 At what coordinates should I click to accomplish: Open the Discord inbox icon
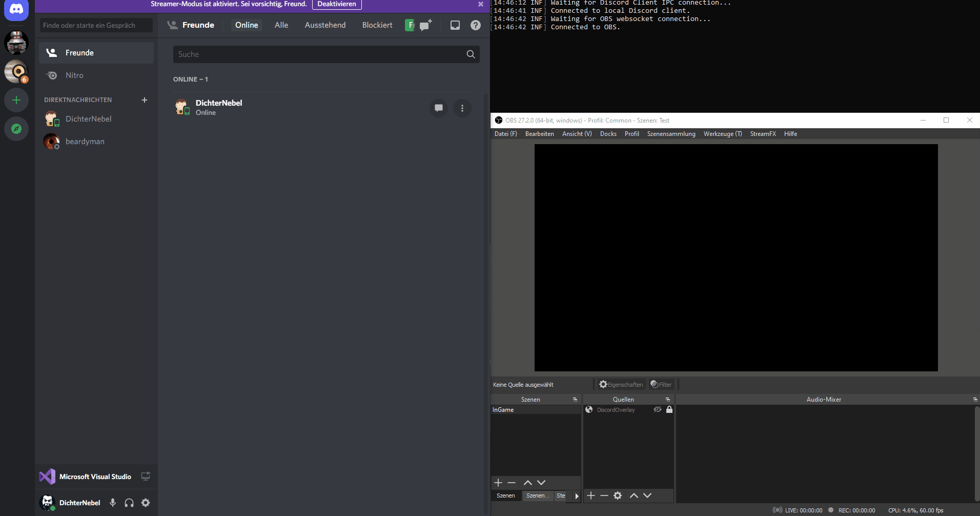point(455,25)
